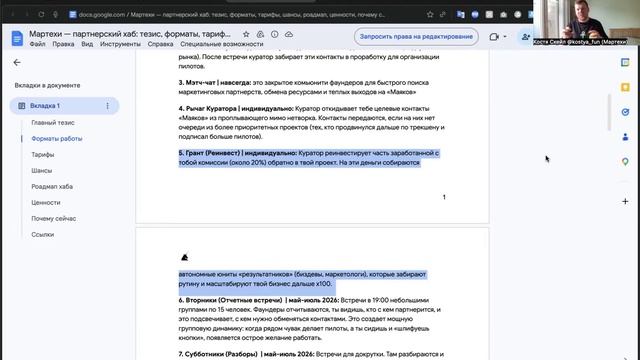Jump to Шансы heading
Viewport: 640px width, 360px height.
(x=42, y=171)
